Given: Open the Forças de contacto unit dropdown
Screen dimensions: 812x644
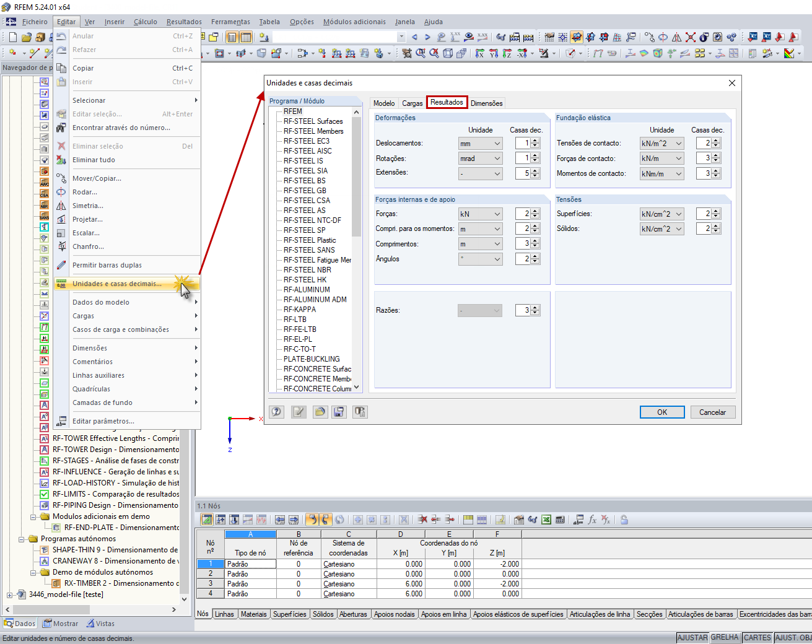Looking at the screenshot, I should click(x=661, y=159).
